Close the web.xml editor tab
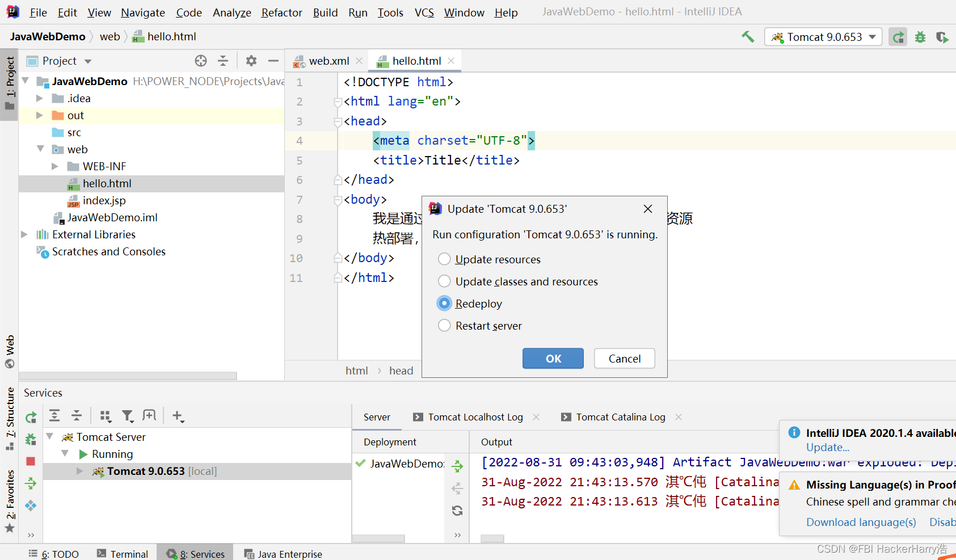This screenshot has width=956, height=560. click(359, 61)
